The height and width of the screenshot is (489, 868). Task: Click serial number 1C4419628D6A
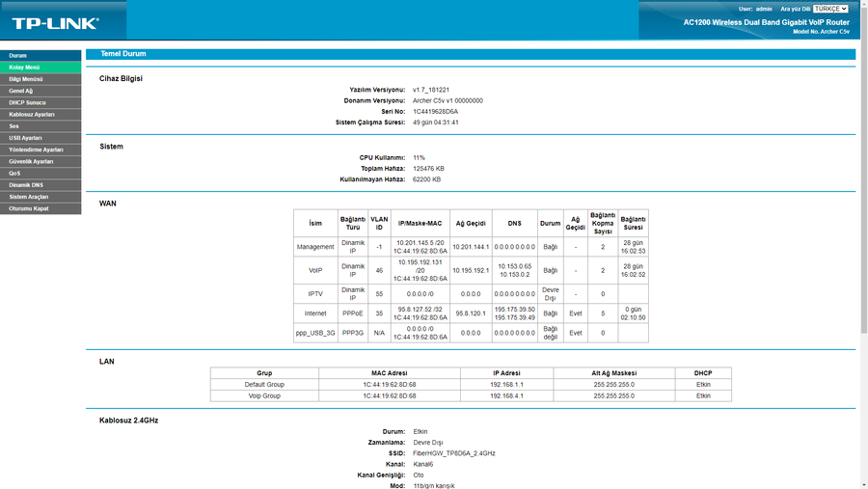click(x=435, y=111)
